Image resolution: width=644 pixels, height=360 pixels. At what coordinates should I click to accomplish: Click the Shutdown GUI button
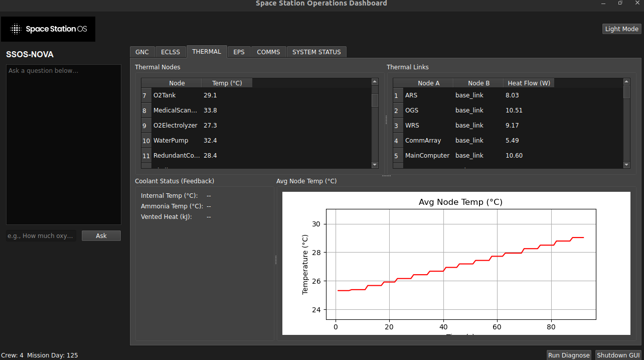pos(618,354)
